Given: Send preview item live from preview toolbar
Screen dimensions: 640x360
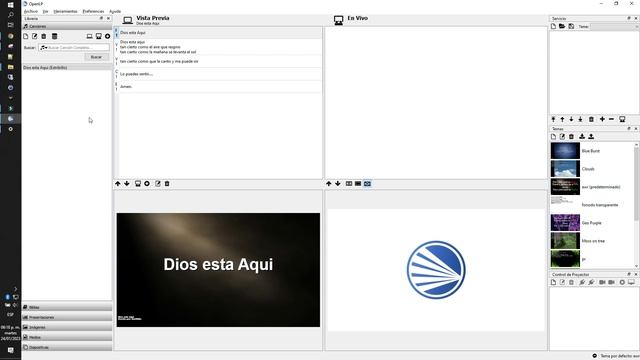Looking at the screenshot, I should pos(138,184).
